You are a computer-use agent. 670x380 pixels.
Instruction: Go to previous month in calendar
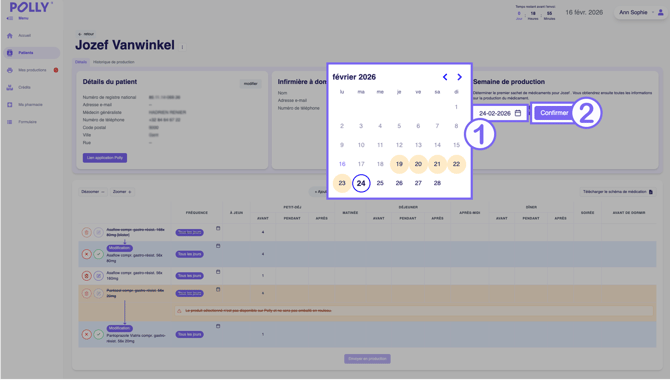coord(445,77)
